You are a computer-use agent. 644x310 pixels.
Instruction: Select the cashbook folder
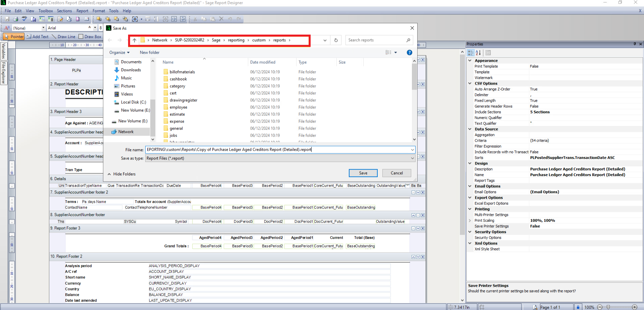[x=178, y=79]
